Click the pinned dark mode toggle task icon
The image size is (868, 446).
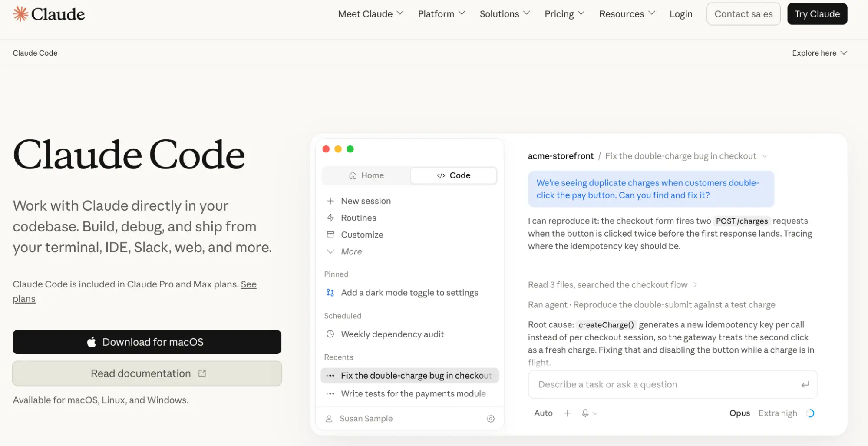point(330,293)
